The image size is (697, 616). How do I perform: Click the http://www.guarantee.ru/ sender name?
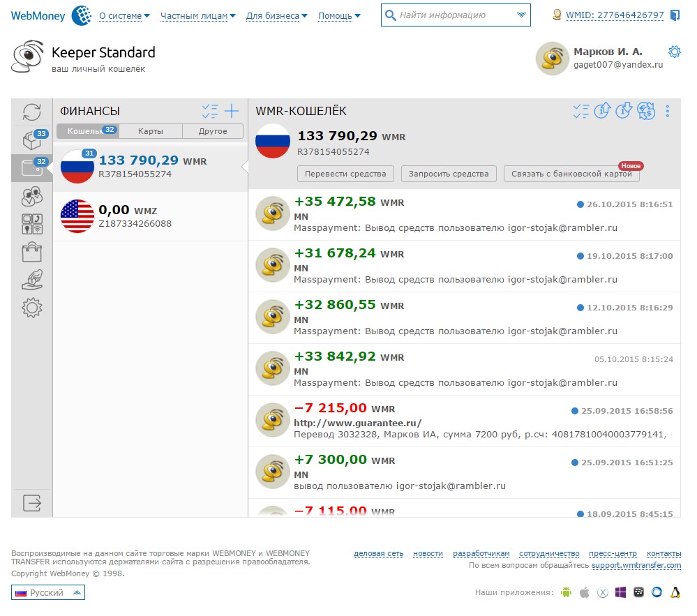[358, 423]
